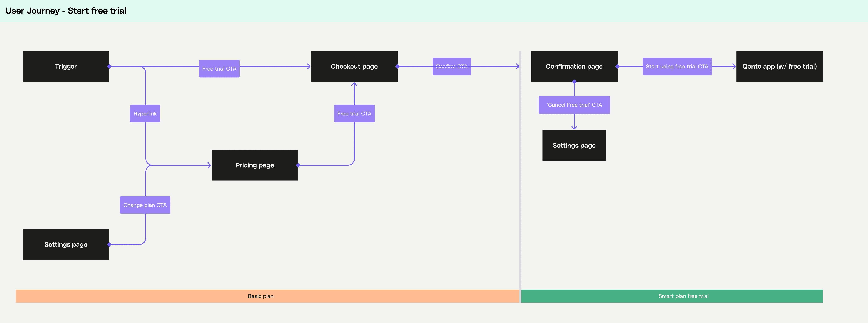This screenshot has height=323, width=868.
Task: Select Settings page node below Cancel CTA
Action: pyautogui.click(x=574, y=146)
